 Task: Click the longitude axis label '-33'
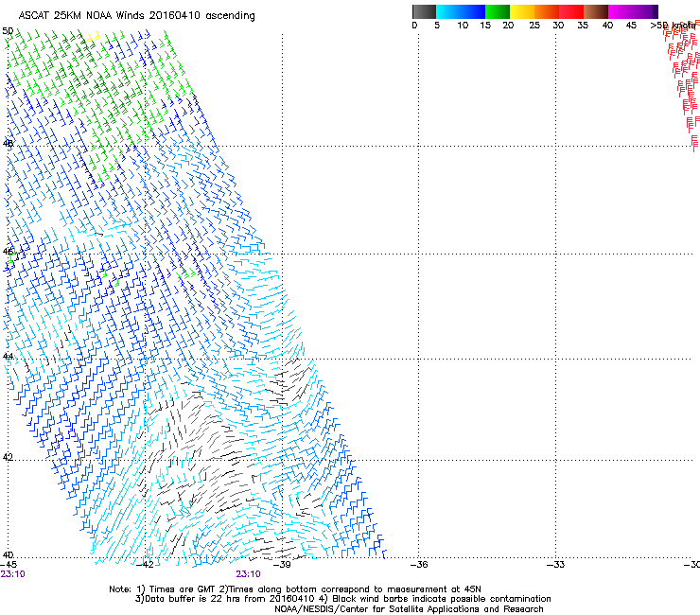point(555,565)
